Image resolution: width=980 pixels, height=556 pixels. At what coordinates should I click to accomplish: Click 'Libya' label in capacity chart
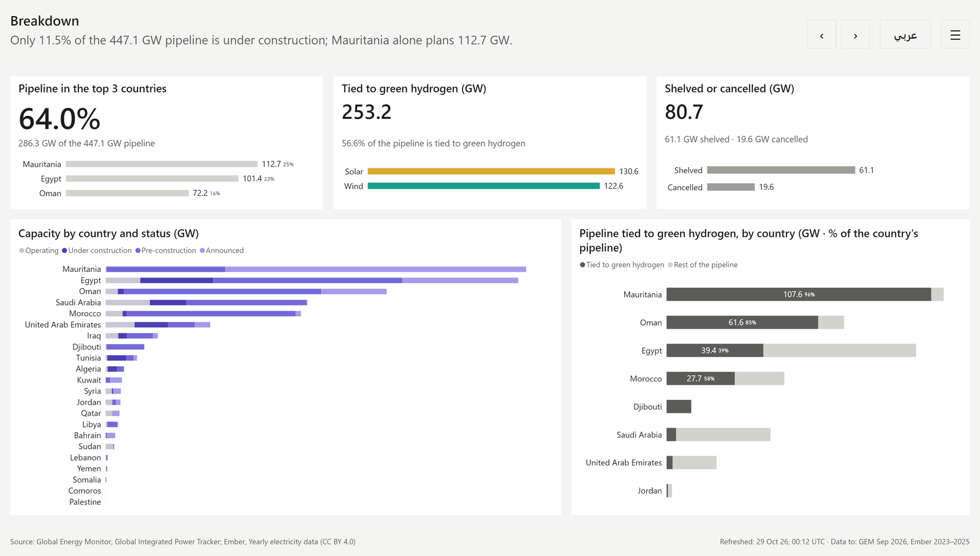tap(92, 424)
